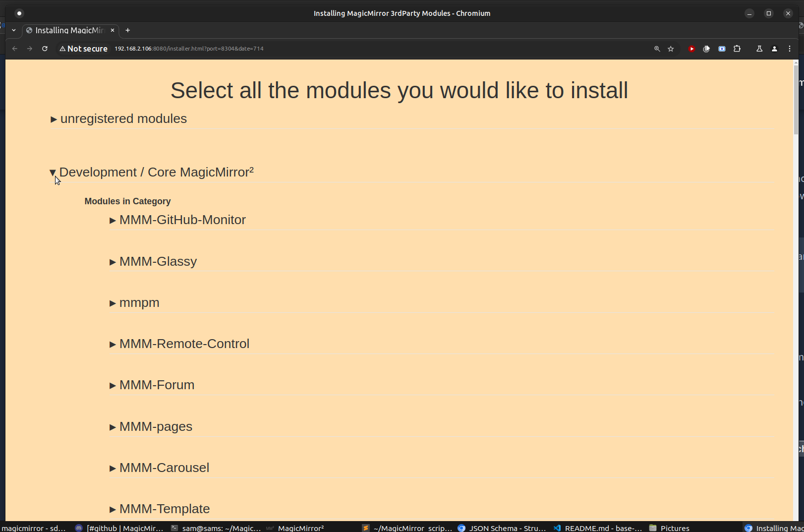Viewport: 804px width, 532px height.
Task: Expand MMM-Forum module details
Action: [152, 385]
